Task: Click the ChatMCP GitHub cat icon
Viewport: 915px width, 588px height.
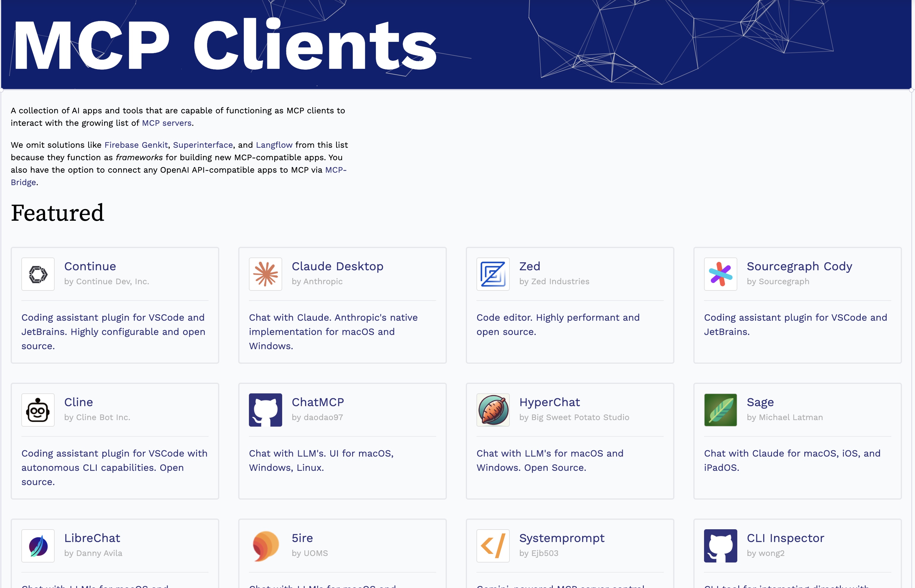Action: click(x=265, y=410)
